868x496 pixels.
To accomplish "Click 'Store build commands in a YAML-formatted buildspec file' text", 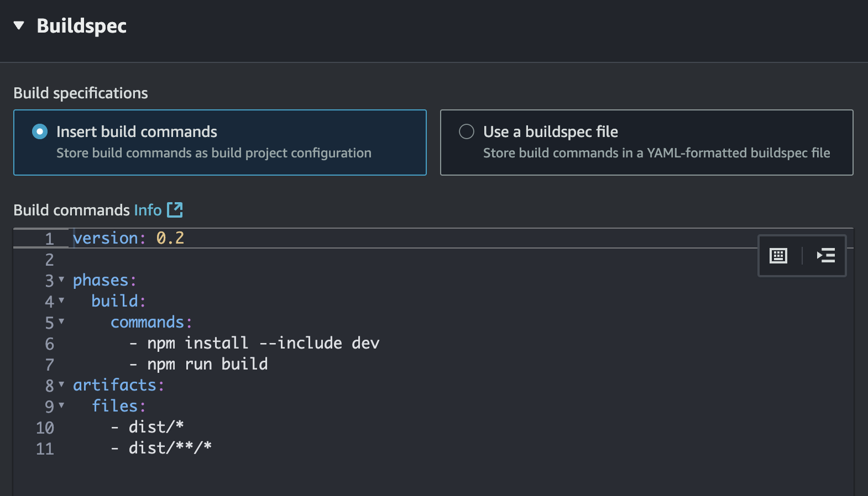I will click(x=657, y=153).
